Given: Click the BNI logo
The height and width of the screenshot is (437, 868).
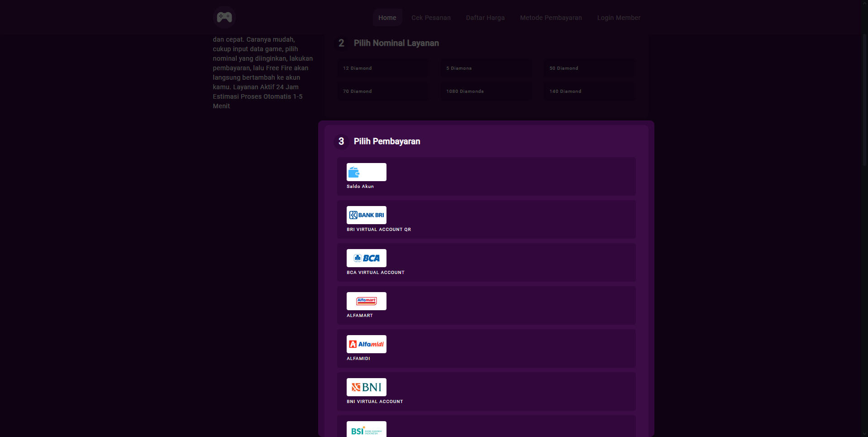Looking at the screenshot, I should coord(367,387).
